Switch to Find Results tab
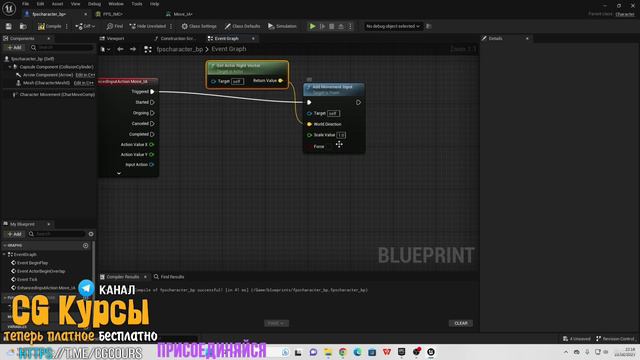Screen dimensions: 640x360 [169, 277]
